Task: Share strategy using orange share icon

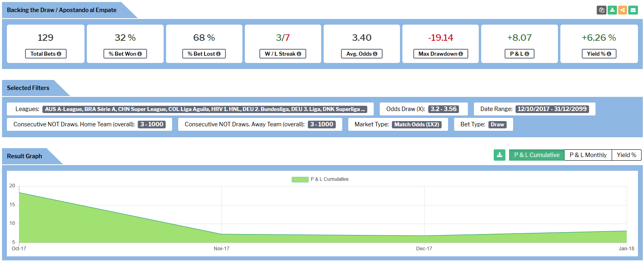Action: click(x=623, y=10)
